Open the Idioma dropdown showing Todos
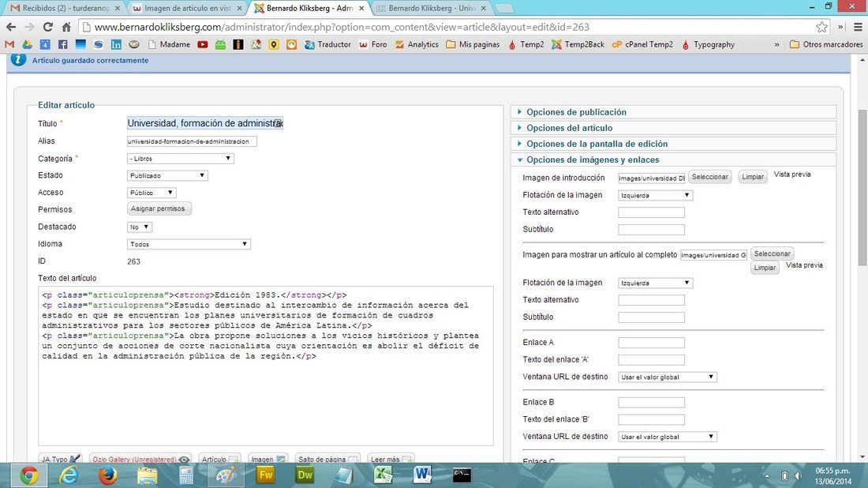Screen dimensions: 868x488 (x=189, y=244)
